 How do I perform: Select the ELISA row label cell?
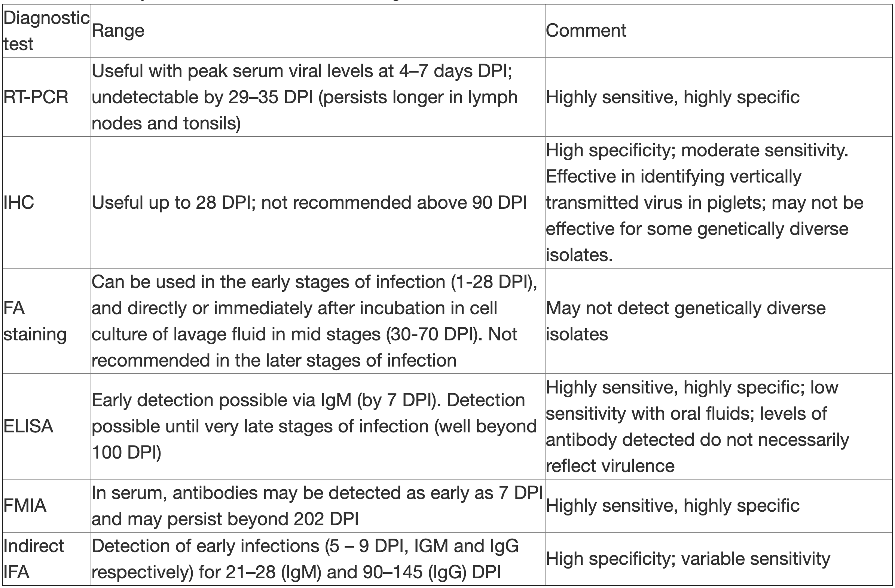pos(28,426)
